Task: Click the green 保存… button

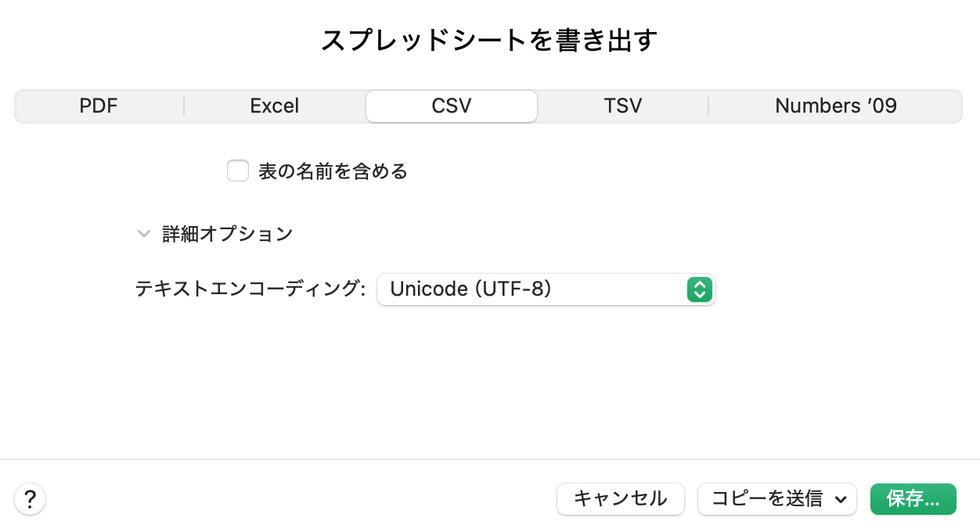Action: (913, 498)
